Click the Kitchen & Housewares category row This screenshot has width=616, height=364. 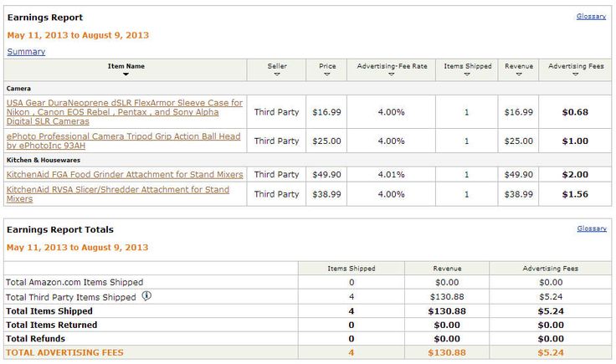(x=308, y=160)
